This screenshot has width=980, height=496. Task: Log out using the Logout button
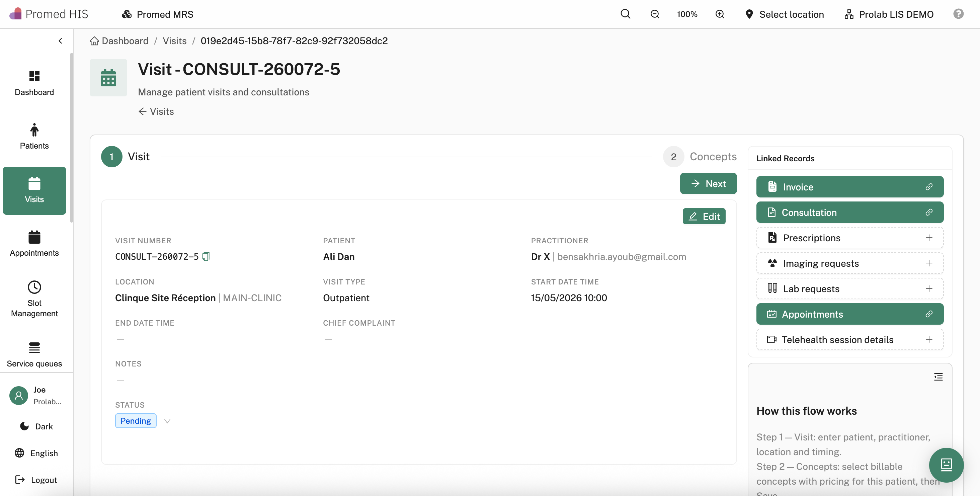[36, 480]
